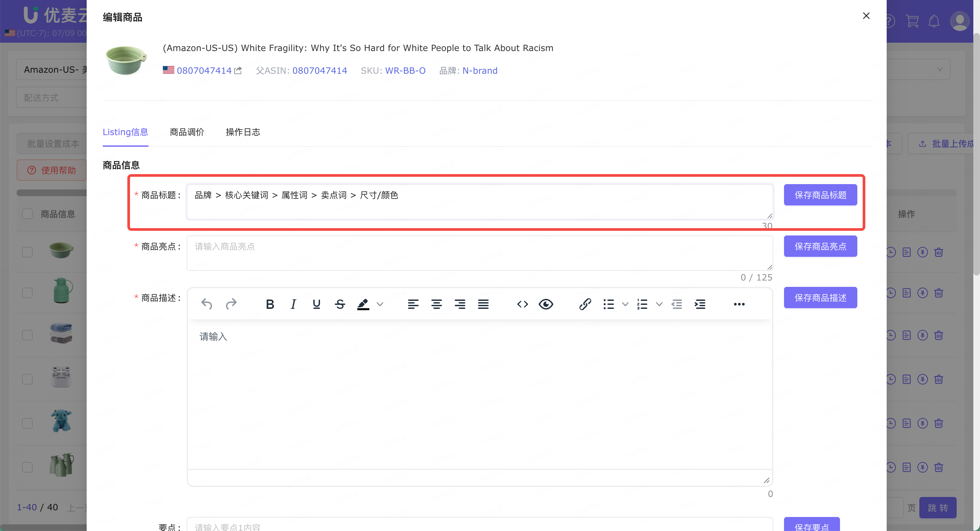
Task: Increase indent in description
Action: [x=700, y=304]
